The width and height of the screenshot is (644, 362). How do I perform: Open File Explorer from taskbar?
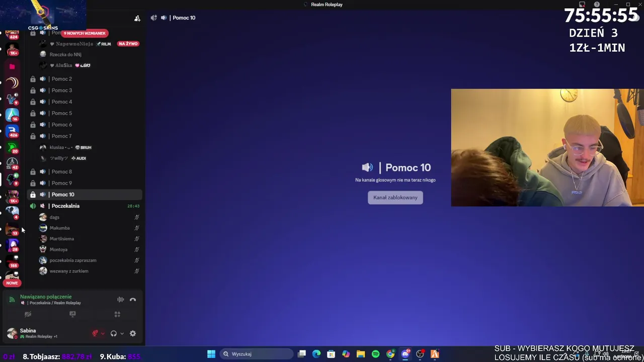click(x=361, y=354)
